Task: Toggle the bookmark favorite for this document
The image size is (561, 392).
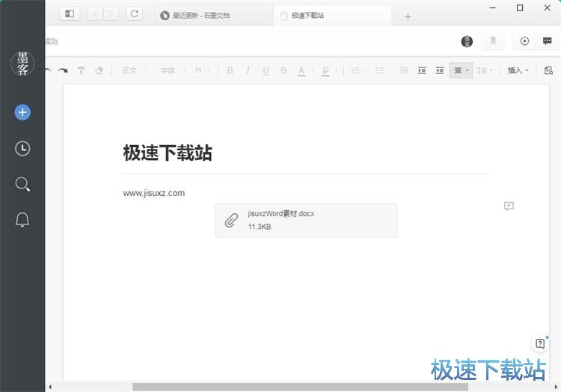Action: coord(493,41)
